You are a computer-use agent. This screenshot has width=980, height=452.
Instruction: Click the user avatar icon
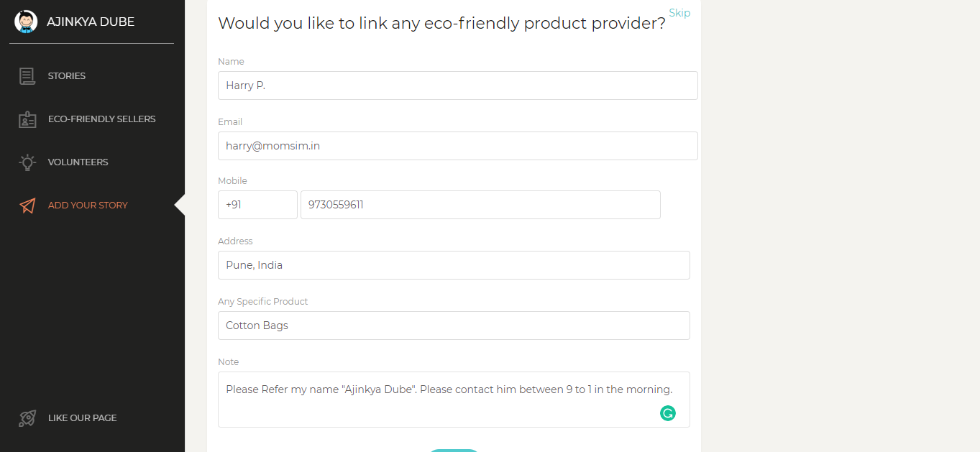tap(26, 22)
